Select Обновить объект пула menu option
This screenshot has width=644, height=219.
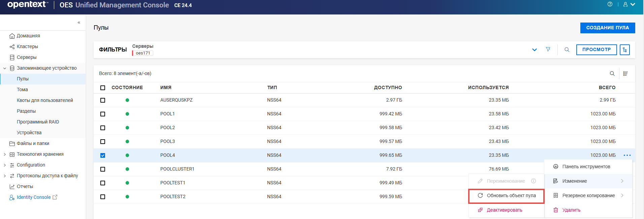pyautogui.click(x=506, y=196)
